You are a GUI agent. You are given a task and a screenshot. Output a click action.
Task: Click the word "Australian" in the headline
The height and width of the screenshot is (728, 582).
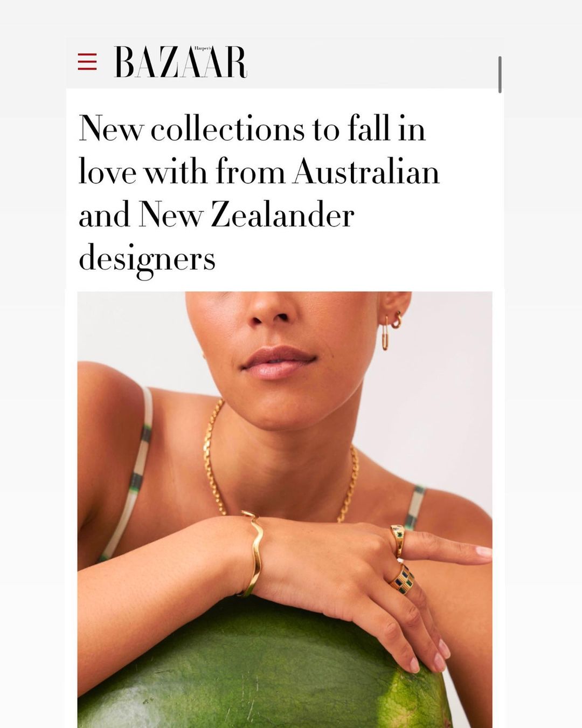pyautogui.click(x=366, y=171)
